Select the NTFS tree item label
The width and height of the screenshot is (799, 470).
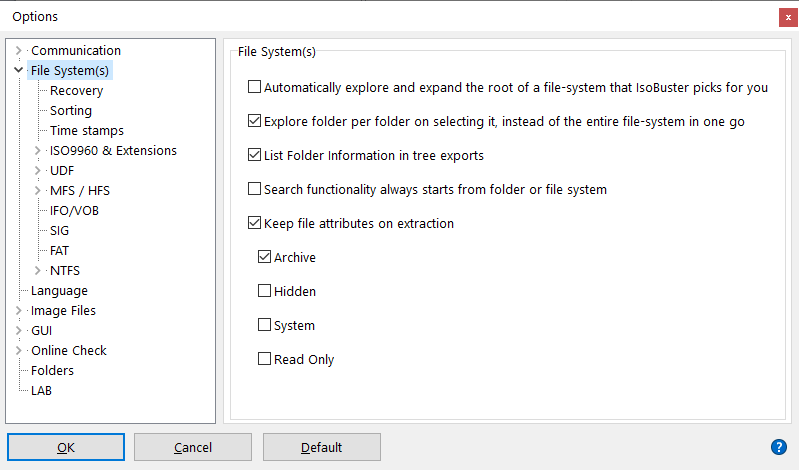pyautogui.click(x=65, y=271)
